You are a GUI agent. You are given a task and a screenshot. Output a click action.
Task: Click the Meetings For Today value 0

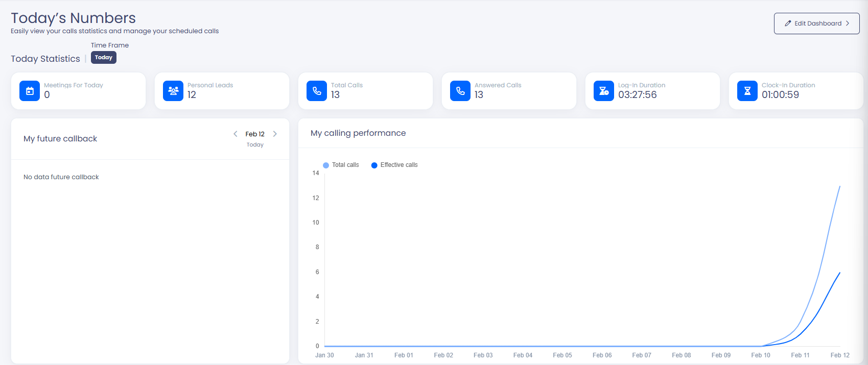click(47, 95)
